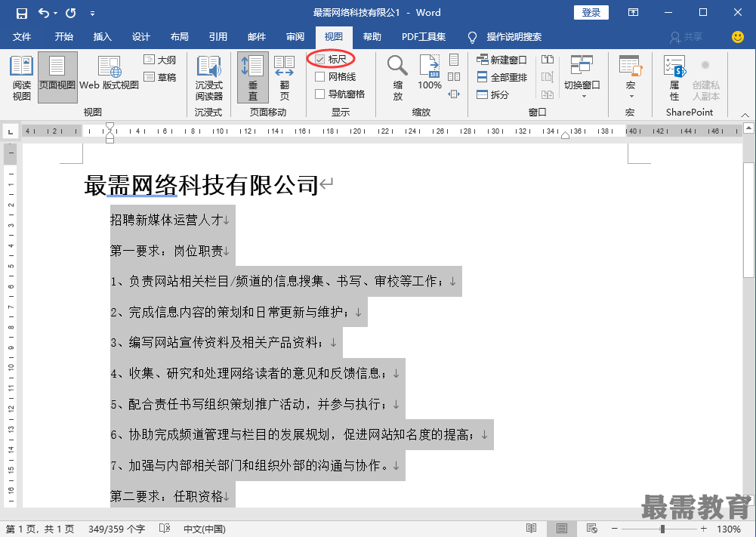Choose vertical page movement (垂直)
The width and height of the screenshot is (756, 537).
[x=253, y=78]
